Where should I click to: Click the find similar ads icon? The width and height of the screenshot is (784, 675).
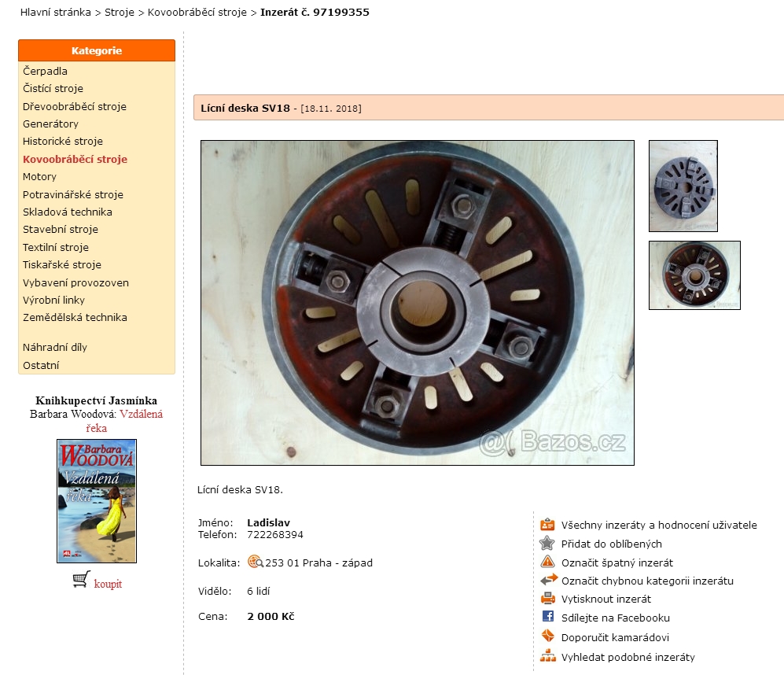[x=548, y=655]
